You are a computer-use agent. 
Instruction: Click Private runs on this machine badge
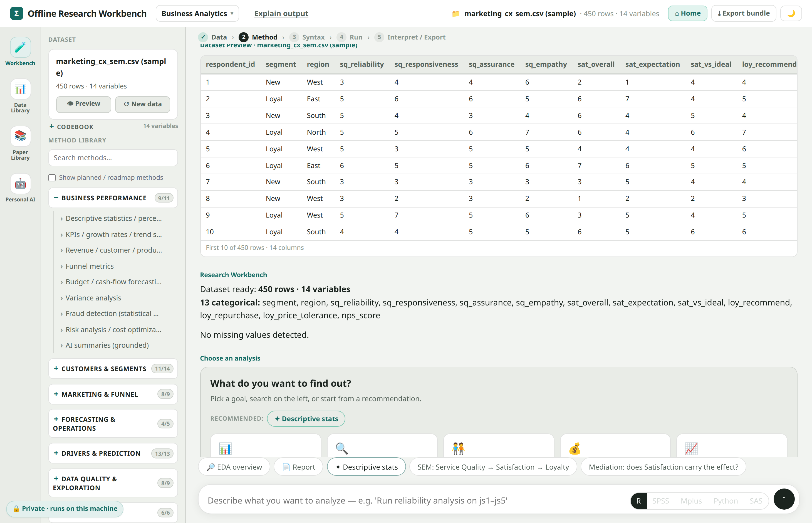(65, 509)
